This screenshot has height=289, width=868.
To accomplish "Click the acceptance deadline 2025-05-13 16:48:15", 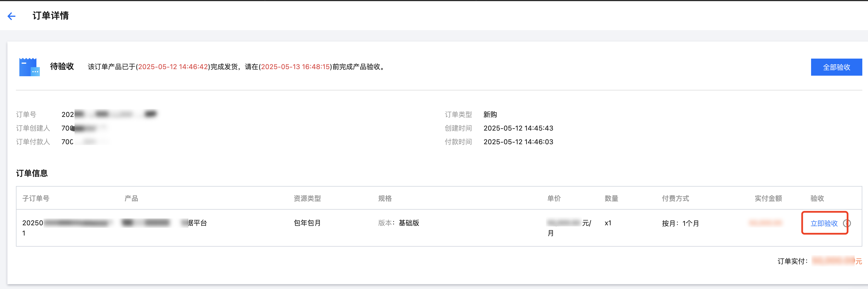I will click(295, 67).
